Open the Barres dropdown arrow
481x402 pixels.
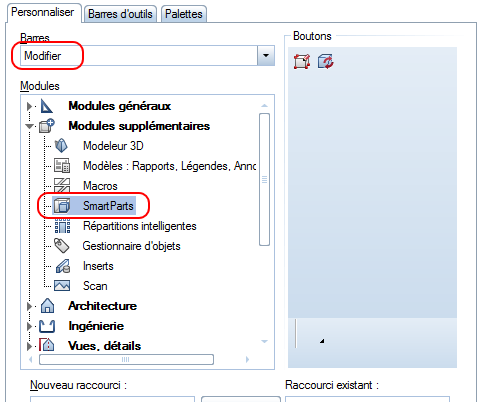[266, 56]
